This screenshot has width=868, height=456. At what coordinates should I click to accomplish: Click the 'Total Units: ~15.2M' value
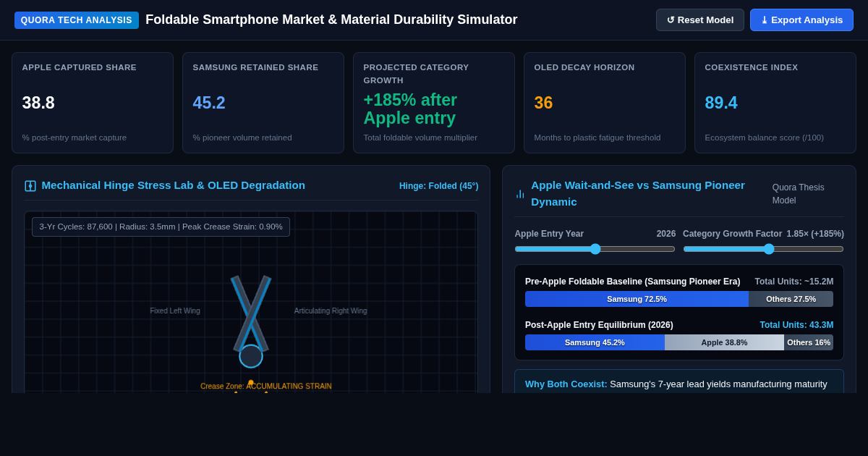(x=794, y=282)
